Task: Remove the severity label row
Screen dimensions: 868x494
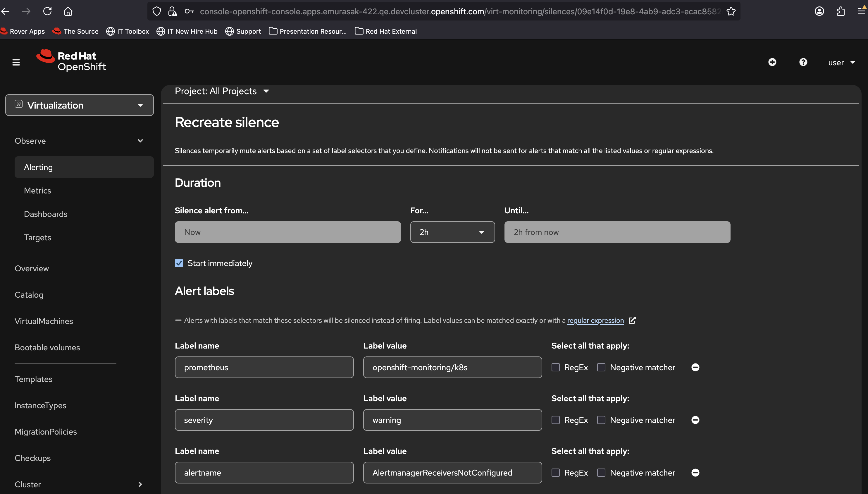Action: pyautogui.click(x=695, y=420)
